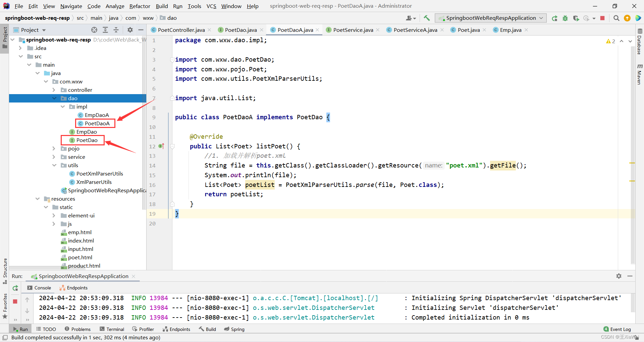This screenshot has width=644, height=342.
Task: Click the orange update arrow icon
Action: pyautogui.click(x=627, y=18)
